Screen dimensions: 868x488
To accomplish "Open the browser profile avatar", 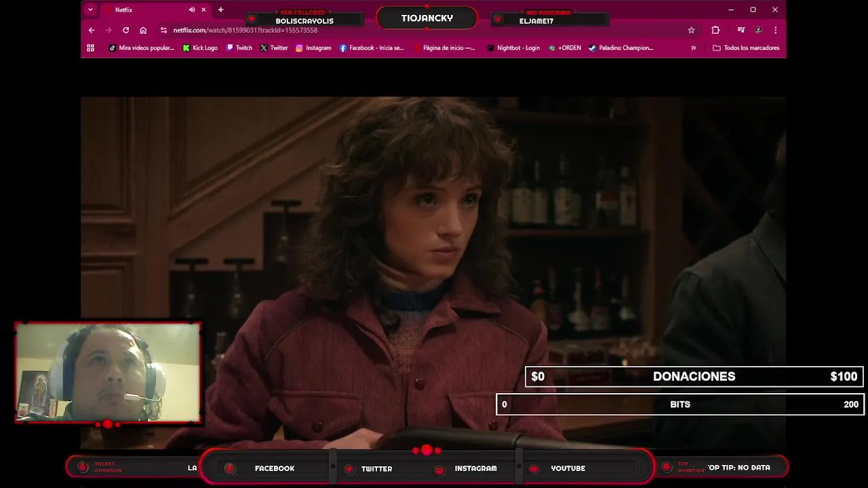I will [x=758, y=30].
